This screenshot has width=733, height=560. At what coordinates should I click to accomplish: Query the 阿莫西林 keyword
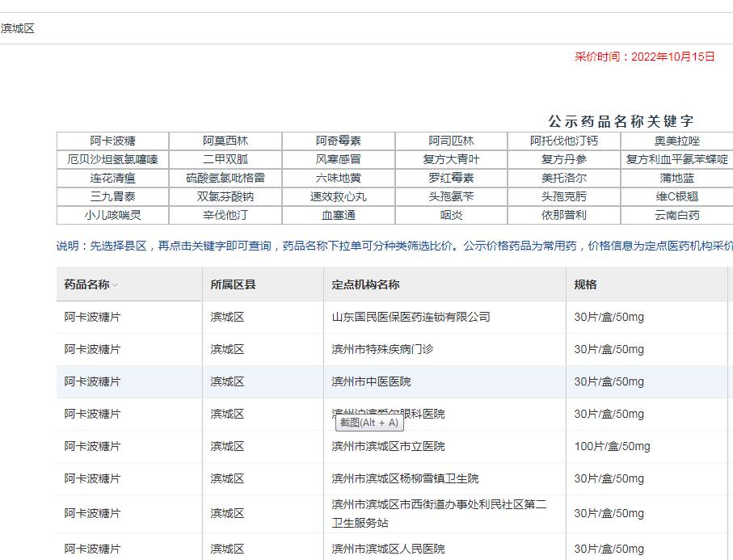[x=225, y=141]
